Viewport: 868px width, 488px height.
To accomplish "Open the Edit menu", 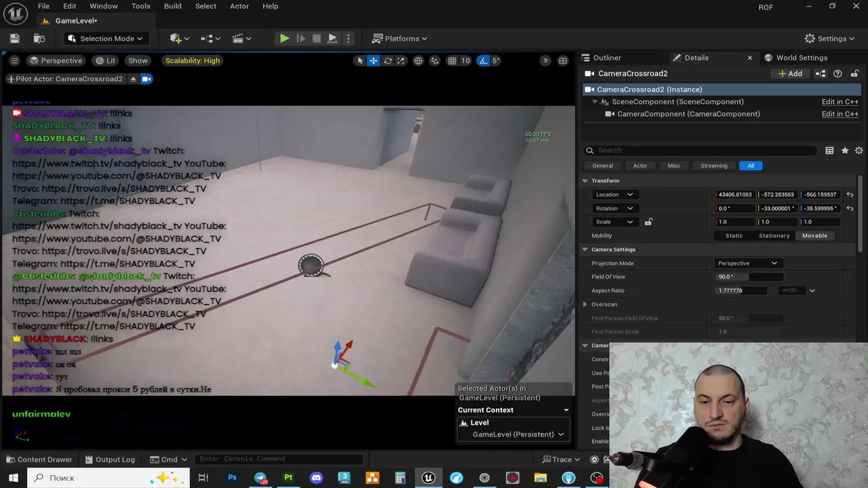I will tap(69, 6).
